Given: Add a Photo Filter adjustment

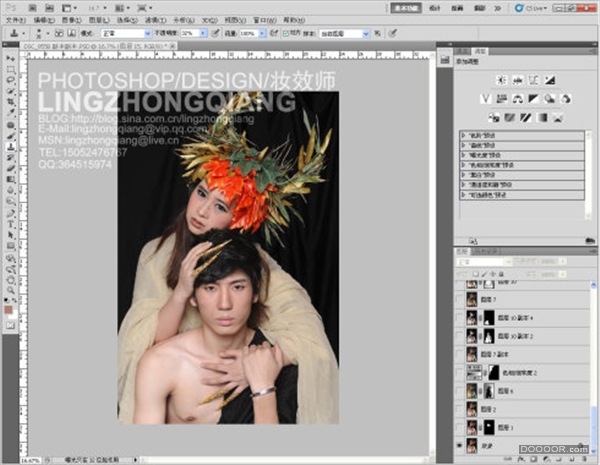Looking at the screenshot, I should pyautogui.click(x=549, y=99).
